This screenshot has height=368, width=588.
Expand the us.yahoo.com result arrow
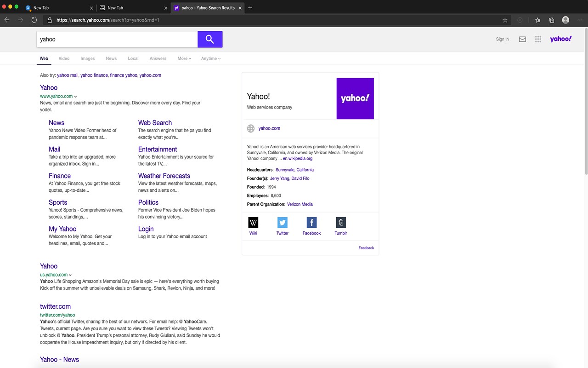pos(70,275)
